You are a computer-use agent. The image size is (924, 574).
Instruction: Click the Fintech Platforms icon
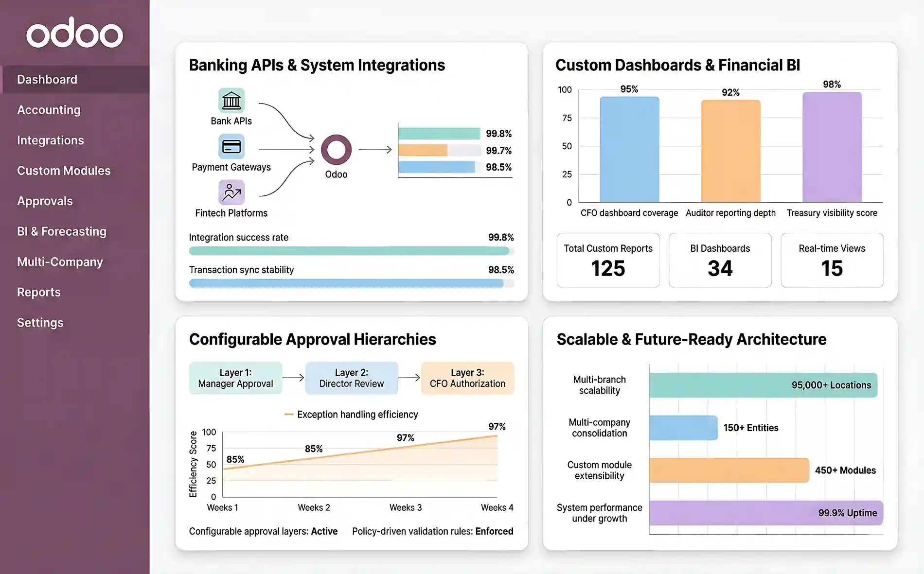click(231, 192)
